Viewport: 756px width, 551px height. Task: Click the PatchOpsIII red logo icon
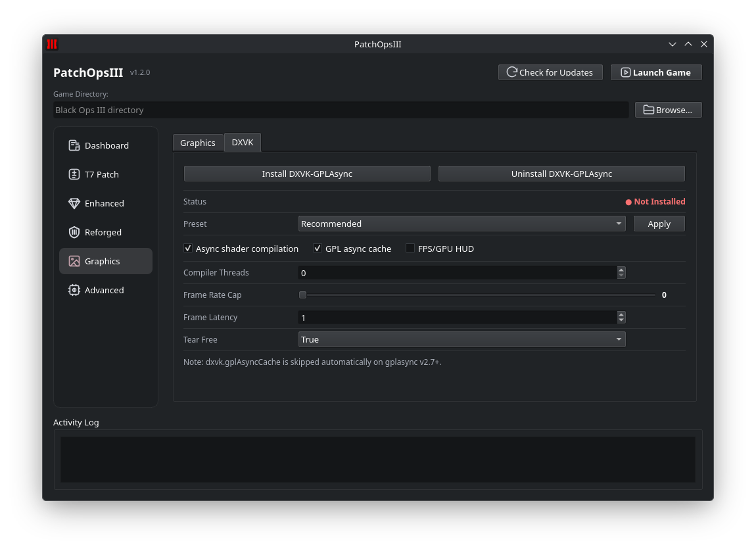click(52, 44)
